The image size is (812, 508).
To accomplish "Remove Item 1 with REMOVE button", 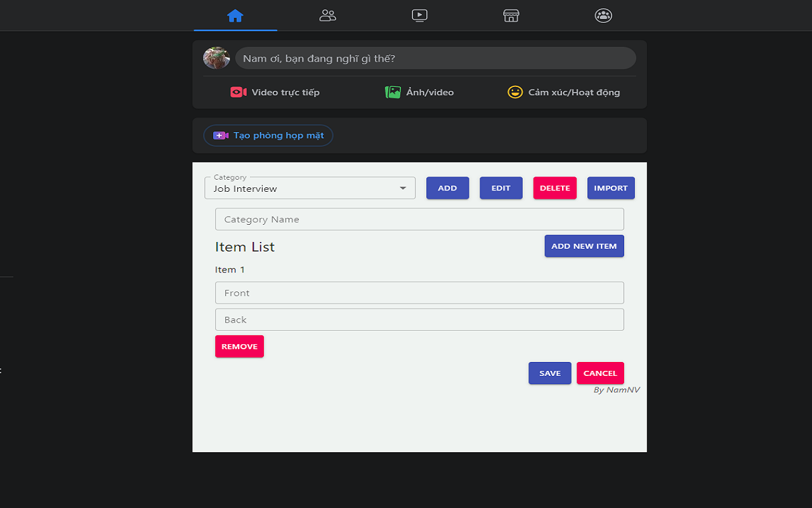I will (x=239, y=346).
